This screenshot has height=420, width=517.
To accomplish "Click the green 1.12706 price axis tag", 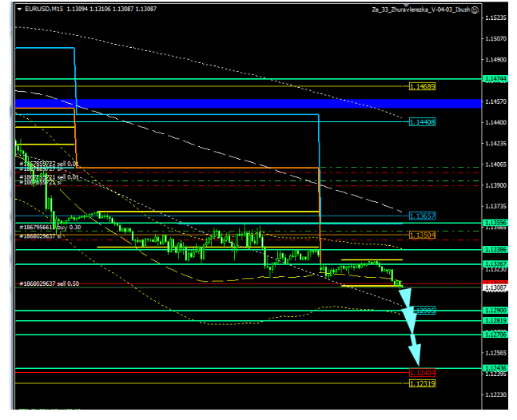I will click(x=495, y=335).
